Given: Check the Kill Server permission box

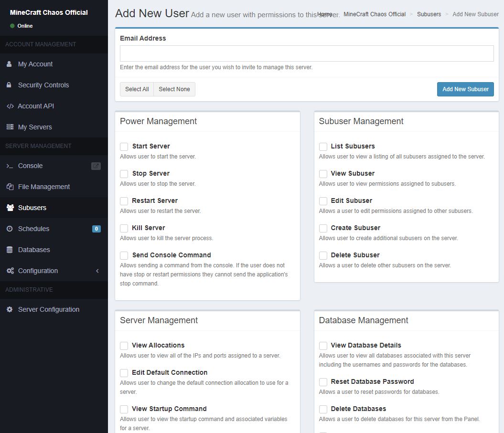Looking at the screenshot, I should point(124,228).
